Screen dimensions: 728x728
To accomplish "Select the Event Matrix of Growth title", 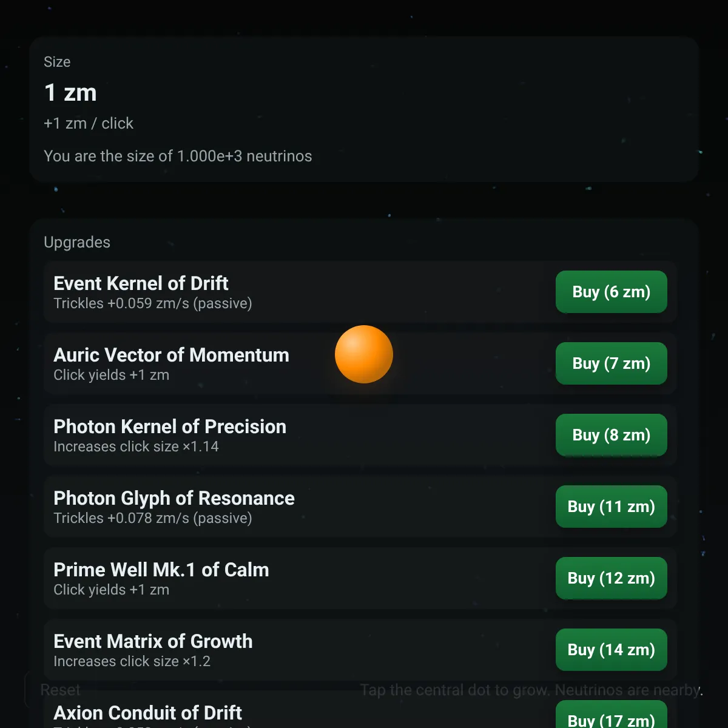I will (x=153, y=641).
